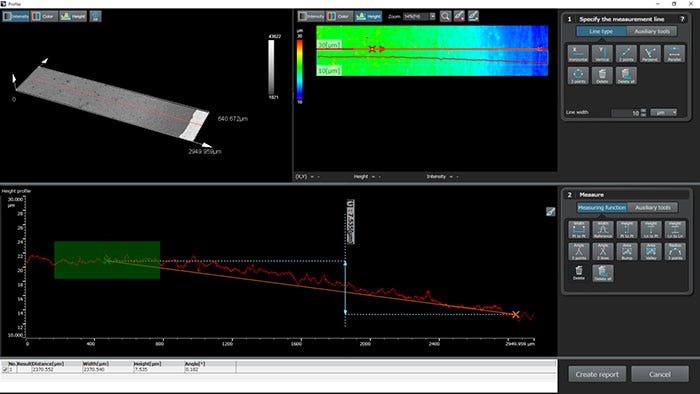This screenshot has width=700, height=394.
Task: Select Area Bump measurement
Action: pyautogui.click(x=627, y=251)
